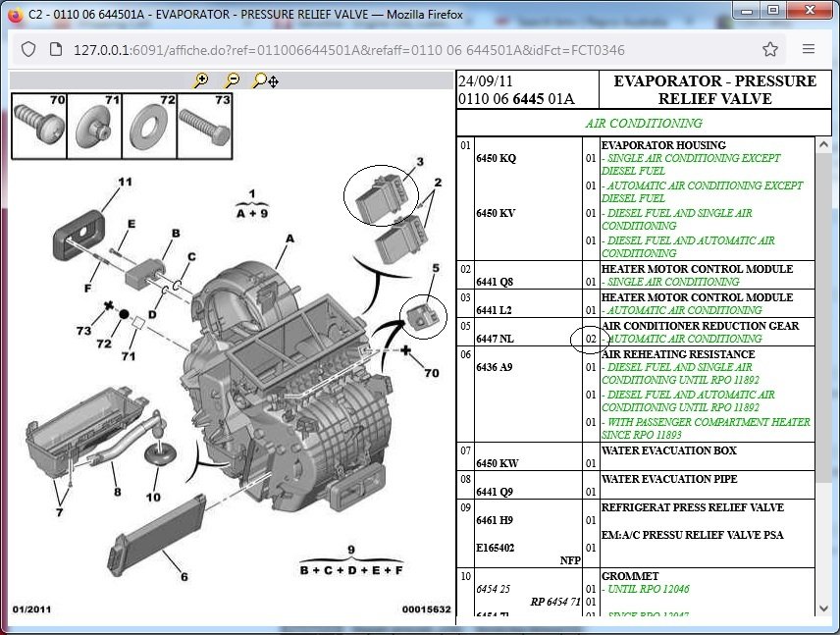The image size is (840, 635).
Task: Click part number 6461 H9
Action: [x=495, y=520]
